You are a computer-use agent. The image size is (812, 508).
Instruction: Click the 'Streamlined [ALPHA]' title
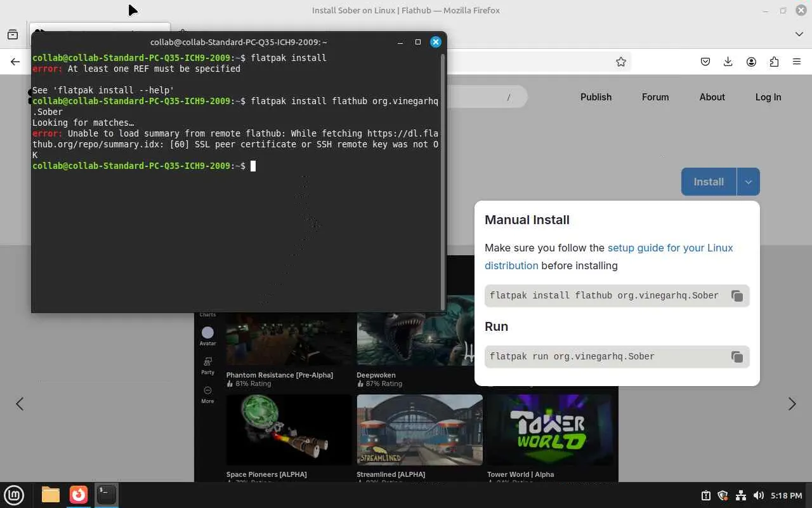(391, 474)
